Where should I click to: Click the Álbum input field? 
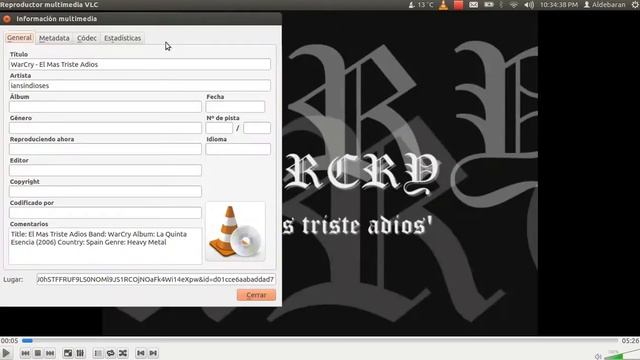[x=105, y=107]
